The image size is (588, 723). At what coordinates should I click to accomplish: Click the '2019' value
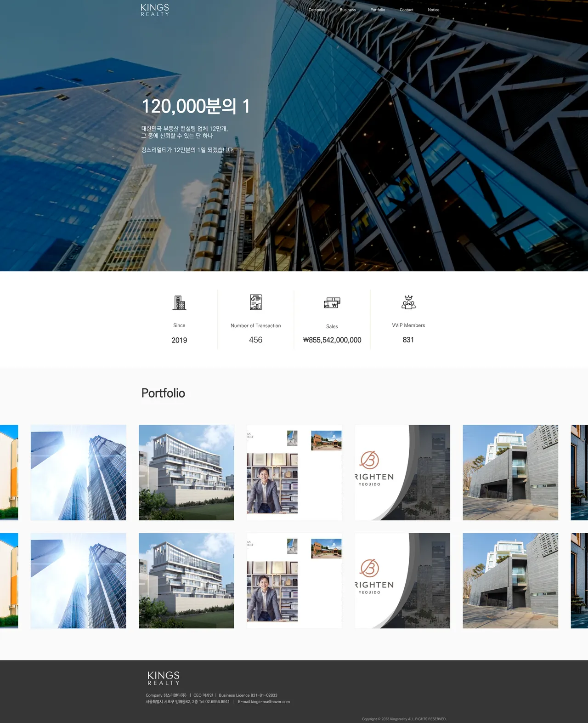pos(179,340)
